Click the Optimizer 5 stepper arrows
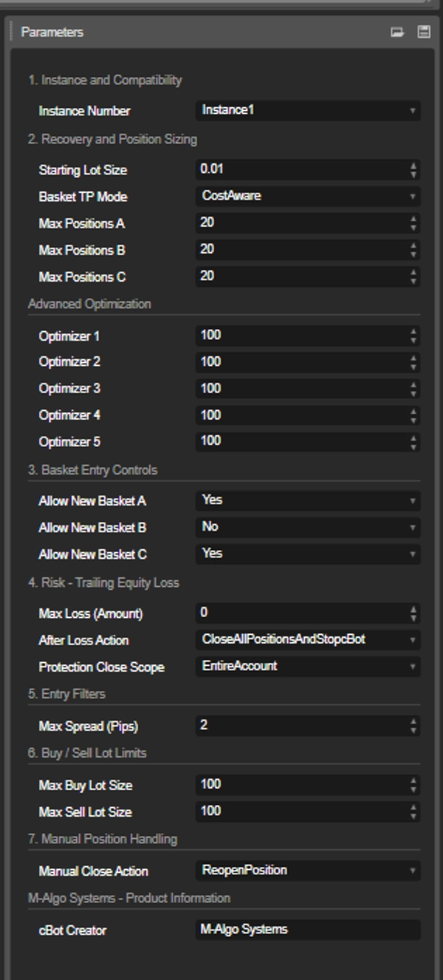The image size is (443, 980). [x=413, y=442]
